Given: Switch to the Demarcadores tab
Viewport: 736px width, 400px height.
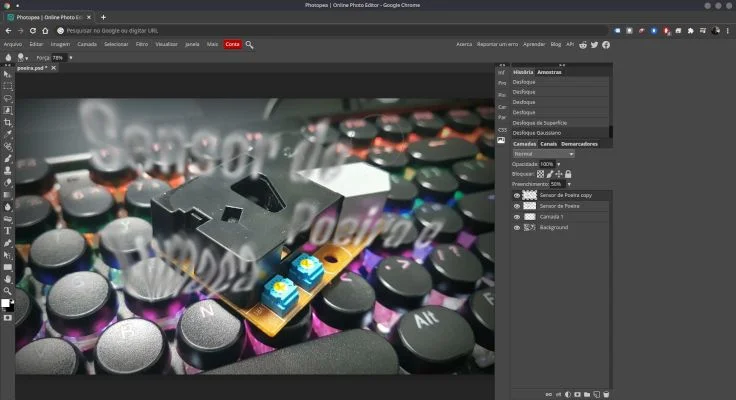Looking at the screenshot, I should pyautogui.click(x=579, y=144).
